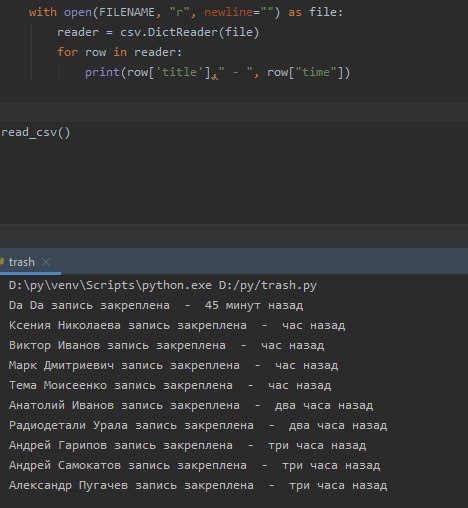Click the print(row['title'] code line
This screenshot has height=508, width=468.
click(218, 72)
